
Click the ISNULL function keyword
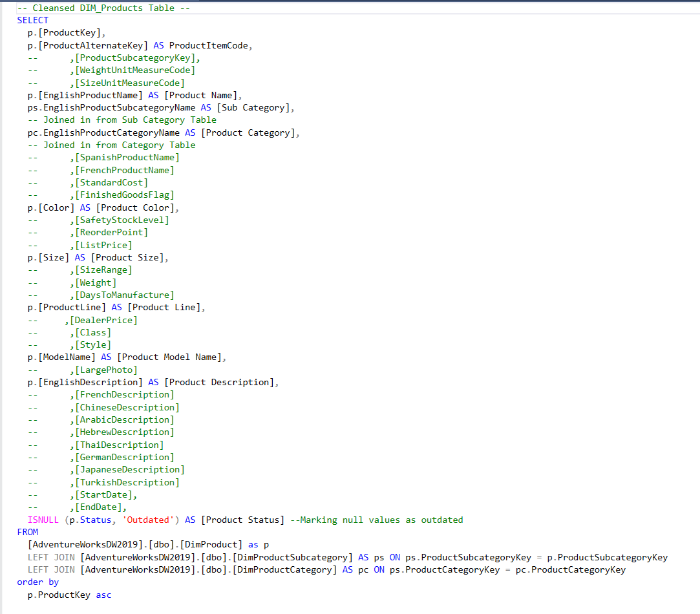[43, 520]
